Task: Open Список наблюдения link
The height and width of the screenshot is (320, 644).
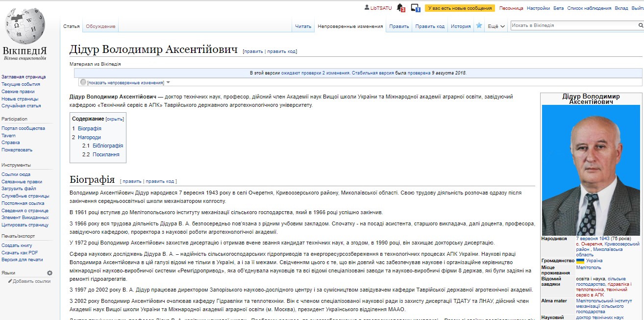Action: [589, 8]
